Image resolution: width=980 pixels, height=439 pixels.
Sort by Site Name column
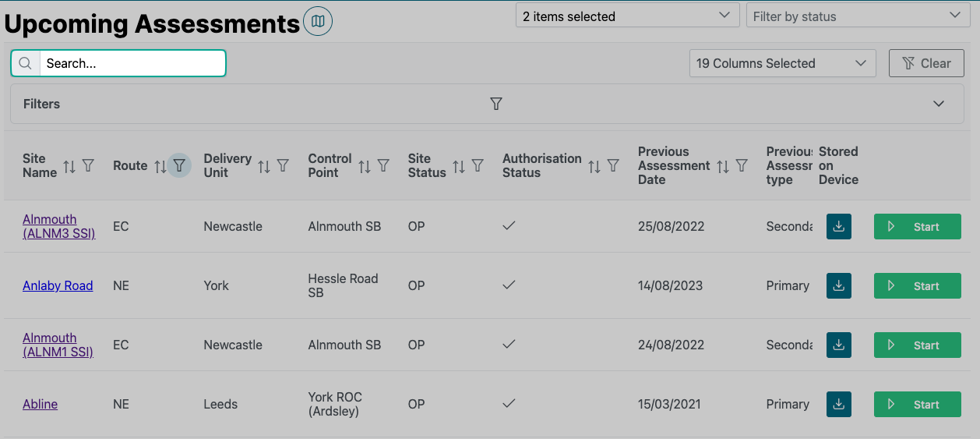point(69,165)
